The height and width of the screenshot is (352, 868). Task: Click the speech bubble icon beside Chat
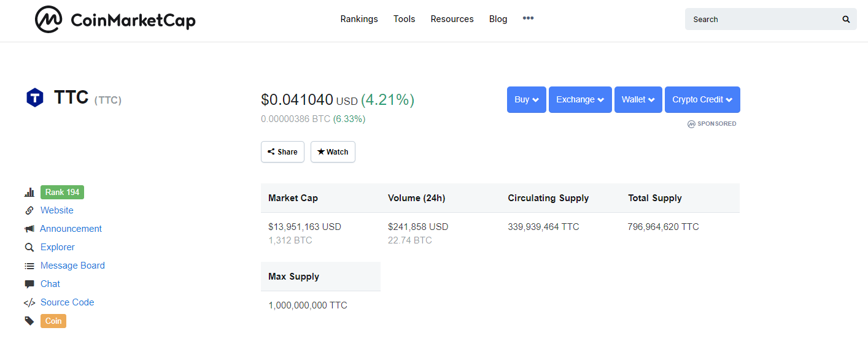click(x=29, y=284)
